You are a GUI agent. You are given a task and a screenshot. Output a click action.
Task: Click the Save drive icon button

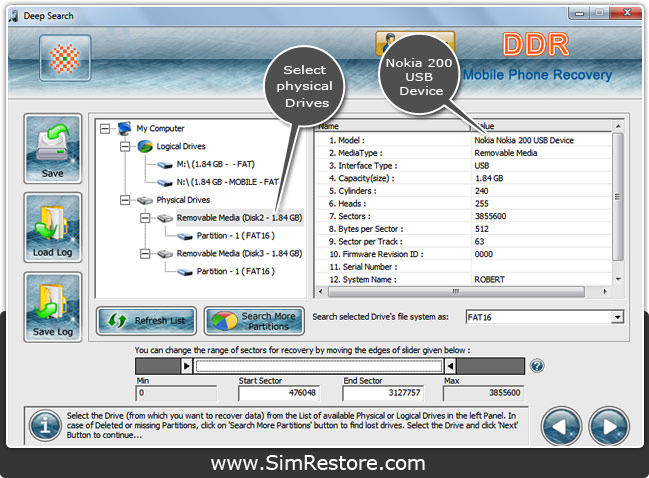coord(53,149)
